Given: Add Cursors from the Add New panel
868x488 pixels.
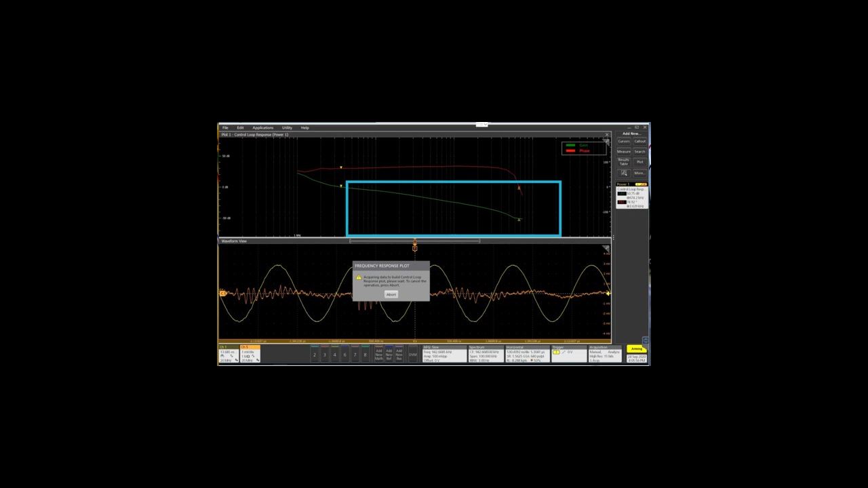Looking at the screenshot, I should pos(624,141).
